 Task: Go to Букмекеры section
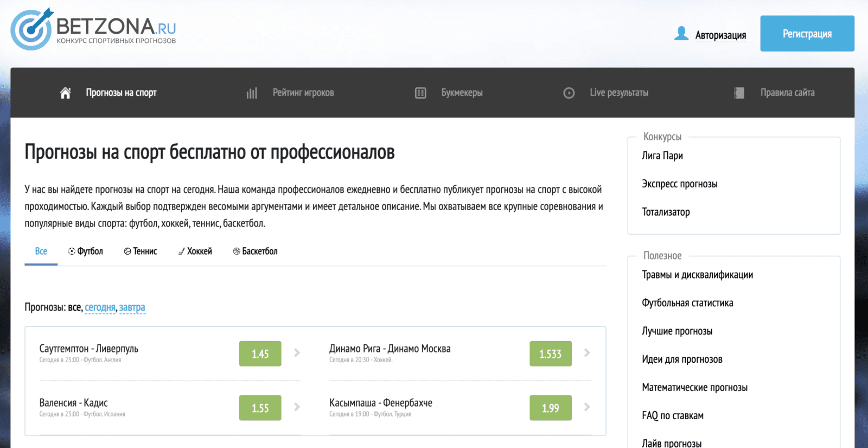coord(462,93)
